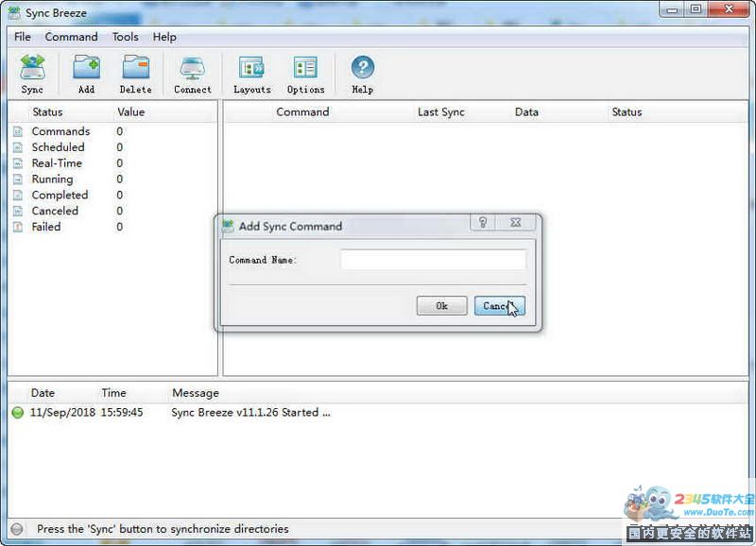Open the Command menu
The height and width of the screenshot is (546, 756).
(72, 37)
